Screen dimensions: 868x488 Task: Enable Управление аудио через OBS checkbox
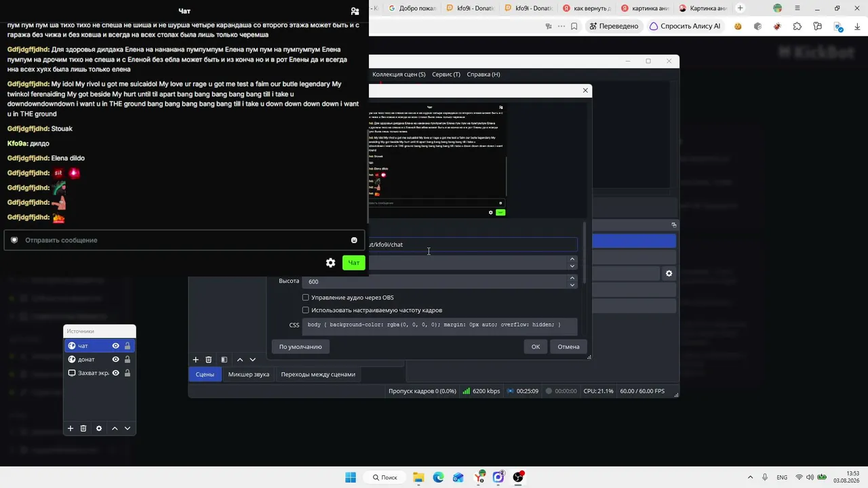306,298
